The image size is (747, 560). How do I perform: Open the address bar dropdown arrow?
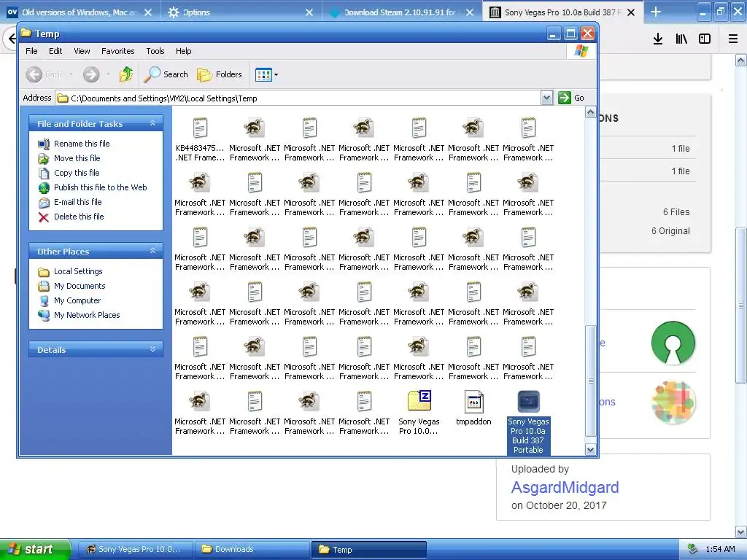click(x=546, y=98)
